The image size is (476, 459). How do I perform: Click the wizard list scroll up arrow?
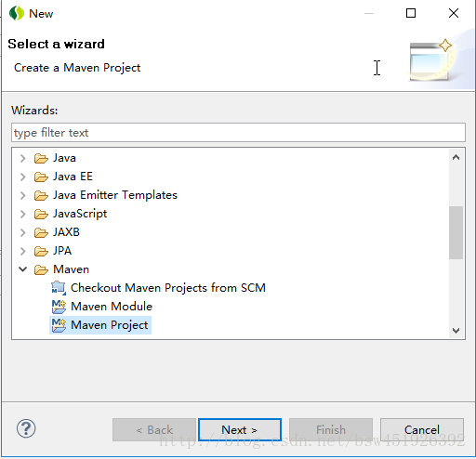(456, 157)
